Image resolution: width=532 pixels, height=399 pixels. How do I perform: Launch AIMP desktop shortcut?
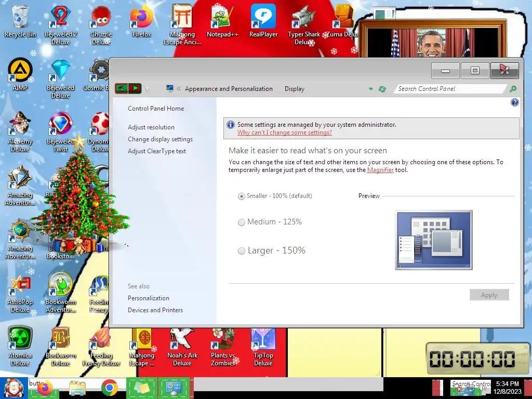[20, 75]
